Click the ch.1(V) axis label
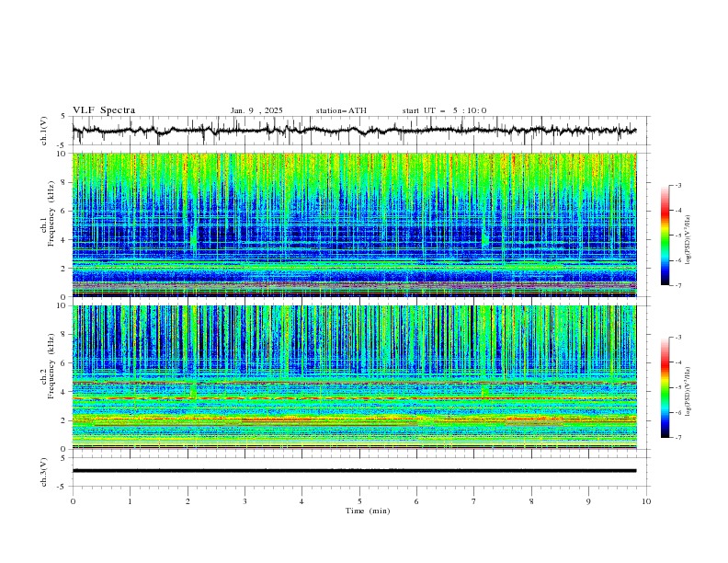The height and width of the screenshot is (563, 728). (44, 131)
